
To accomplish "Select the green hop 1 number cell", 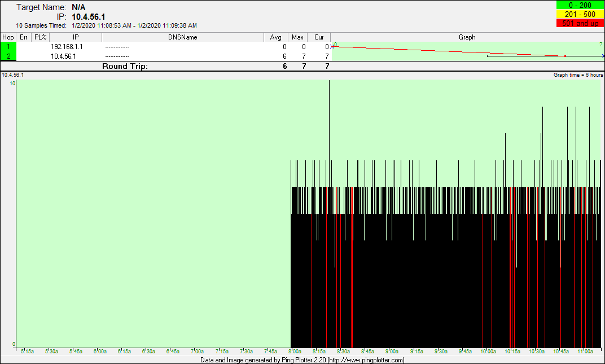I will tap(8, 47).
